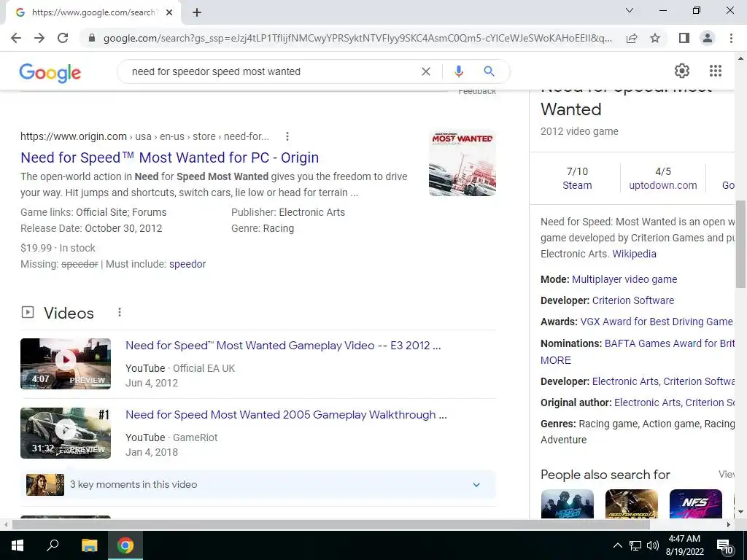Expand MORE nominations
Screen dimensions: 747x560
[x=555, y=360]
